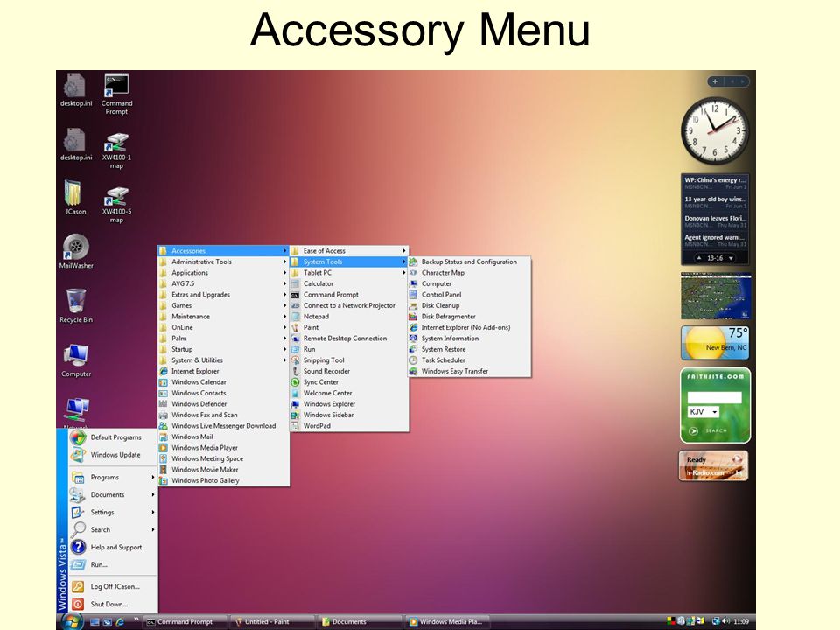Open Windows Mail in Programs
The width and height of the screenshot is (840, 630).
[x=223, y=437]
